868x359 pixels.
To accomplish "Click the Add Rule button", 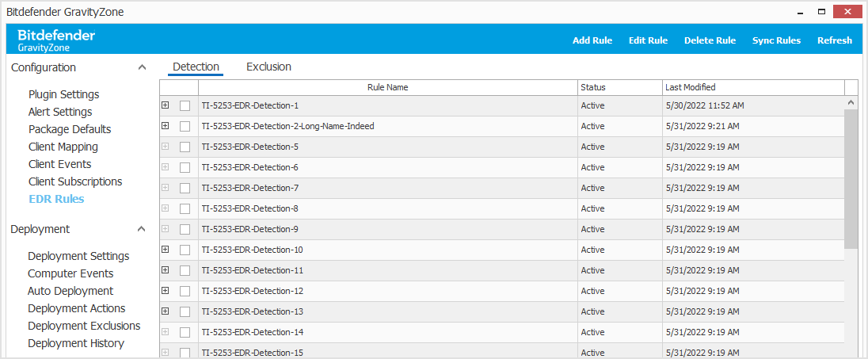I will (592, 40).
